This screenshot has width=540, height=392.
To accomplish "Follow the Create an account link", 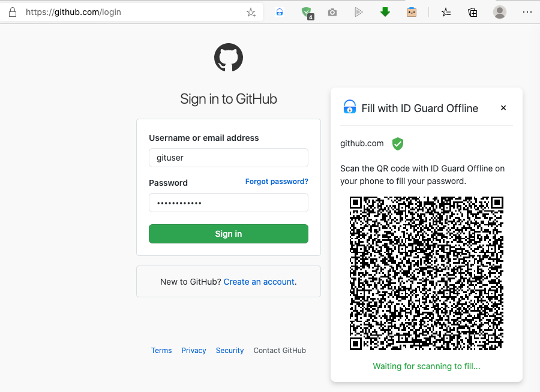I will point(259,282).
